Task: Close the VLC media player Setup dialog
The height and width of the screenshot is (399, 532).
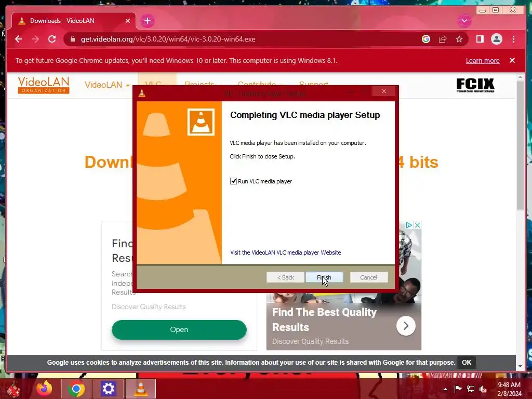Action: (384, 91)
